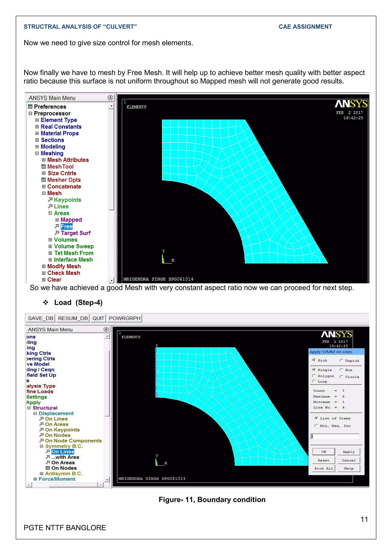Screen dimensions: 392x555
Task: Pick Keypoints mesh arrow icon
Action: pyautogui.click(x=50, y=200)
